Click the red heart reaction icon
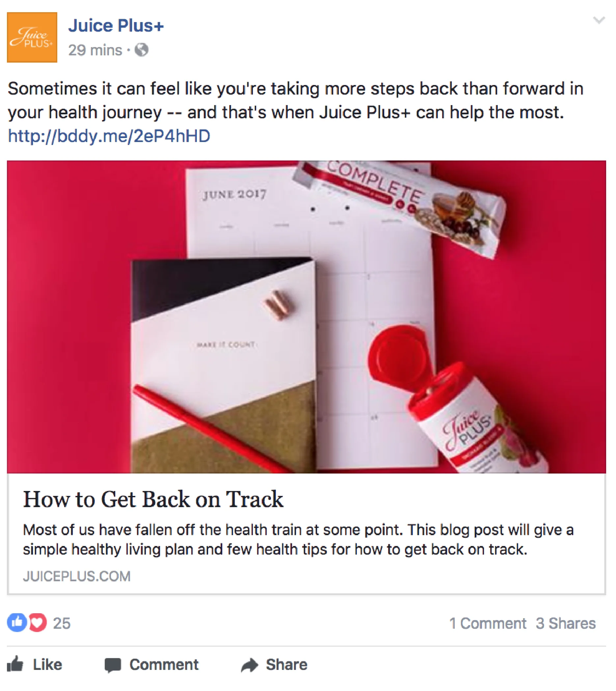Image resolution: width=616 pixels, height=691 pixels. [x=38, y=622]
